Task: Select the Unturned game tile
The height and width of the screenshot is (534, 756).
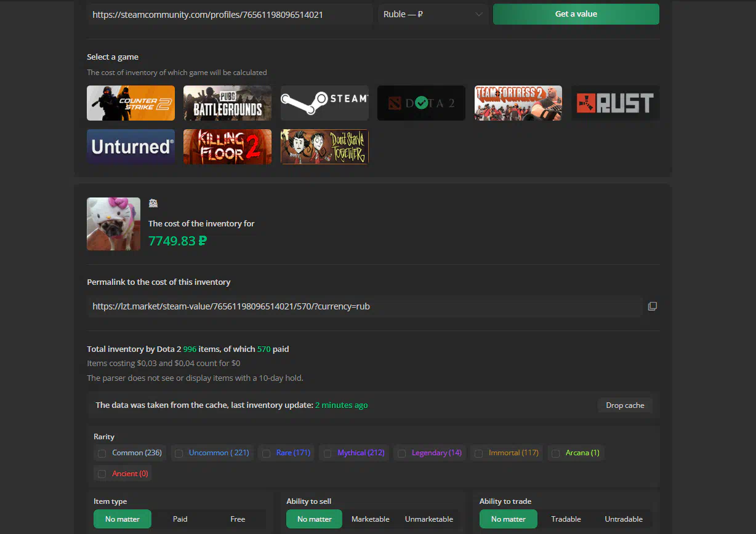Action: coord(131,146)
